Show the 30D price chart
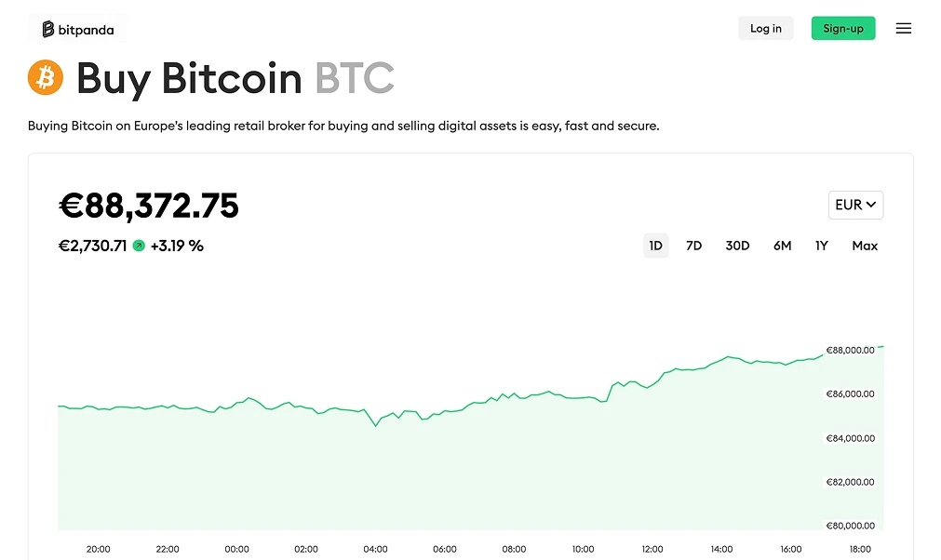The image size is (941, 560). pos(737,246)
